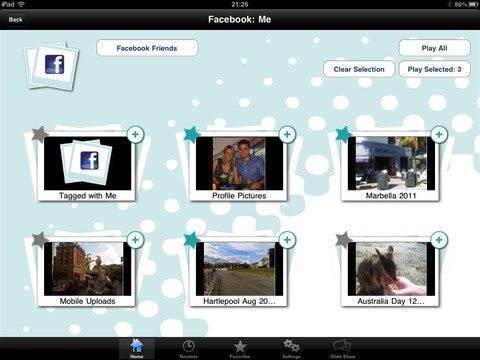Toggle favorite star on Hartlepool Aug album

[192, 240]
